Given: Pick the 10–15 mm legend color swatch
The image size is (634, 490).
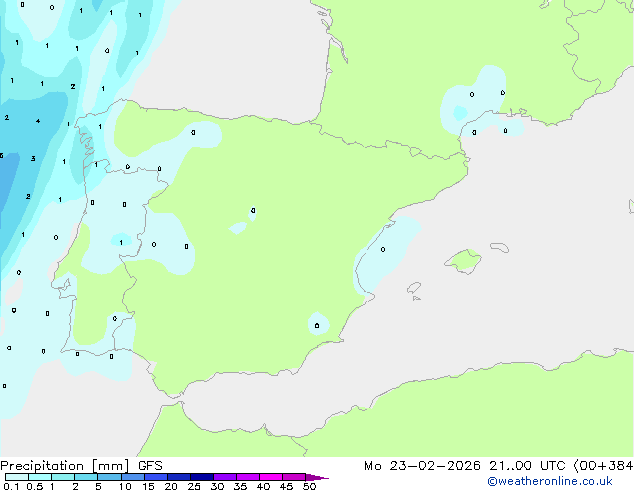Looking at the screenshot, I should pos(132,477).
